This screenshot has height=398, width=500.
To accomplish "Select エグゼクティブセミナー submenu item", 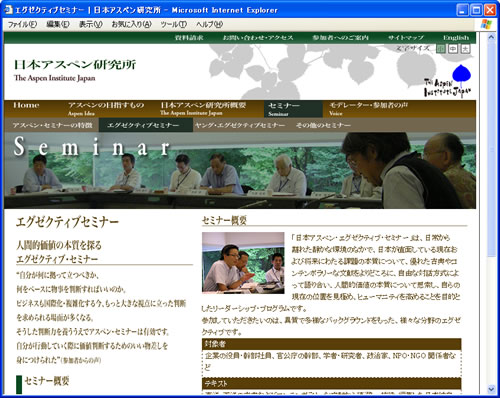I will click(x=146, y=125).
